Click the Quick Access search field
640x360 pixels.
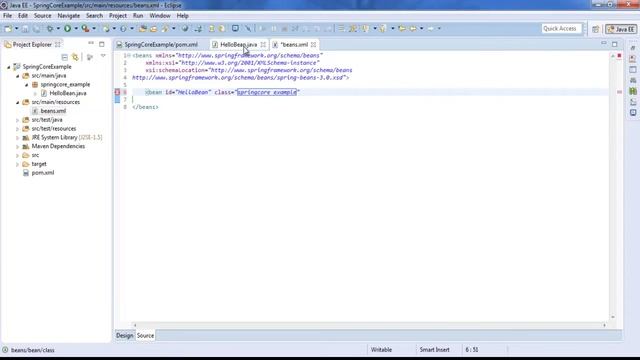tap(561, 29)
